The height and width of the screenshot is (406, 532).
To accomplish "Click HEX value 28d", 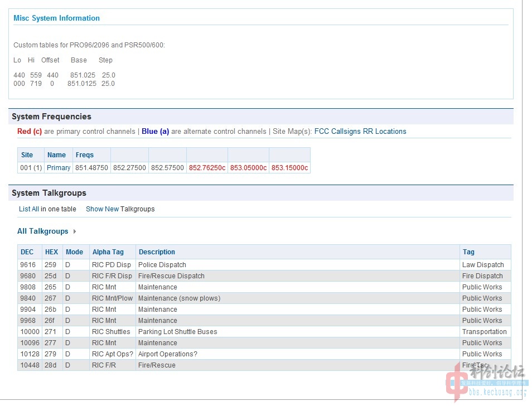I will pyautogui.click(x=51, y=366).
